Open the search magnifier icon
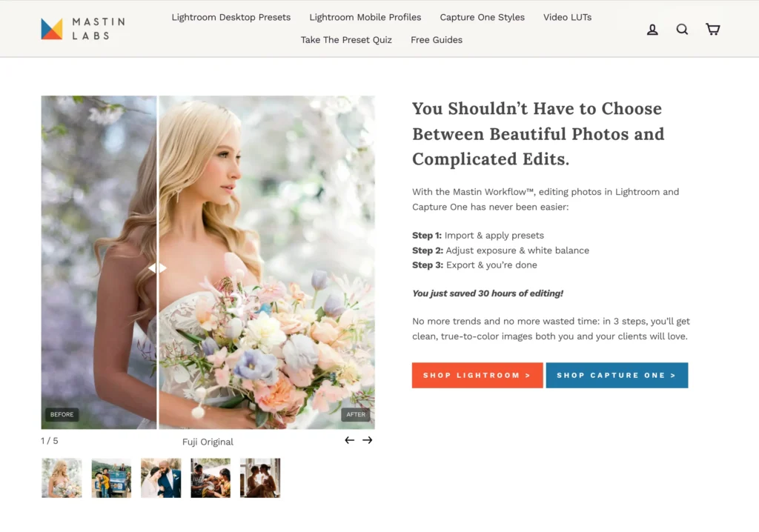The height and width of the screenshot is (532, 759). (682, 30)
